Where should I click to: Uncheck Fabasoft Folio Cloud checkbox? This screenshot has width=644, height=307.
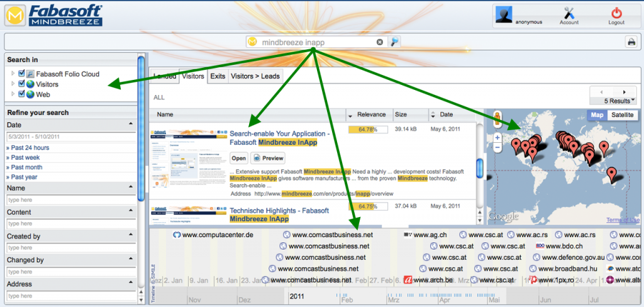[22, 74]
